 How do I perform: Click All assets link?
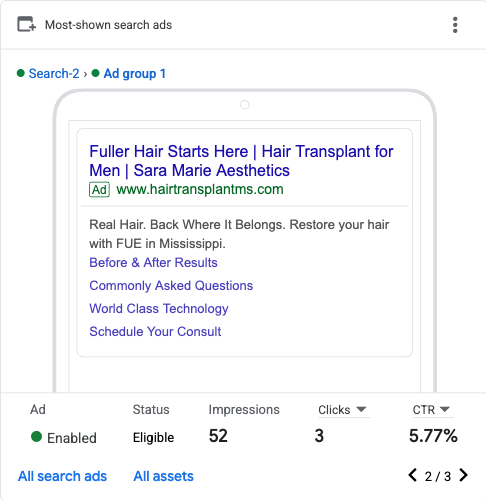[163, 476]
